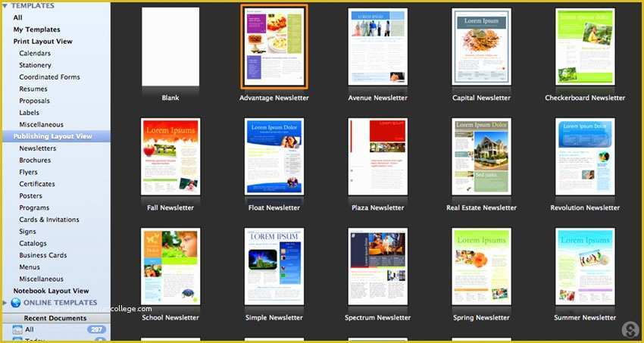Click the Float Newsletter label text

click(274, 208)
